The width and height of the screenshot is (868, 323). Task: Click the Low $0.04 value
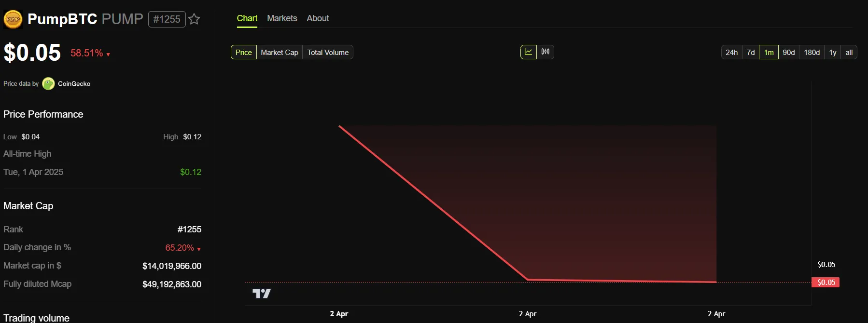tap(30, 137)
